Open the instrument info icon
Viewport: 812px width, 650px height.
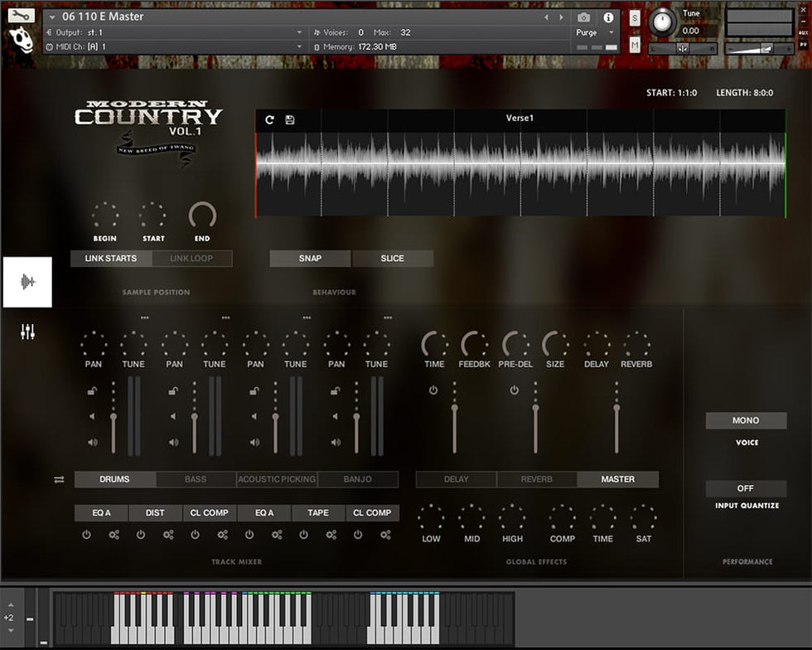point(608,17)
